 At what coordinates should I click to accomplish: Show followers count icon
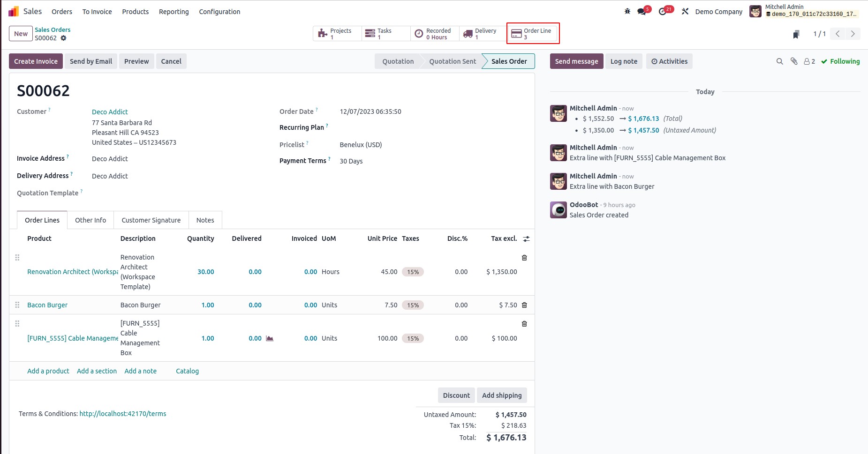click(x=809, y=61)
